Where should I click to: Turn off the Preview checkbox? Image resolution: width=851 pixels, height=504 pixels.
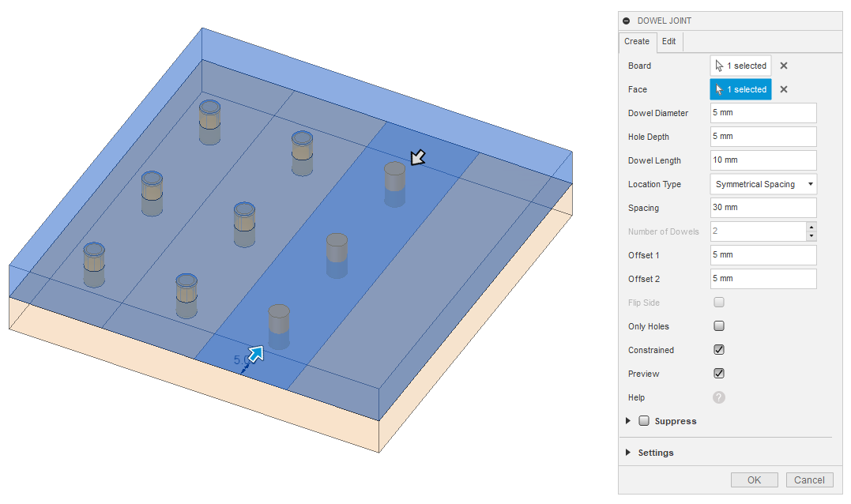point(719,374)
